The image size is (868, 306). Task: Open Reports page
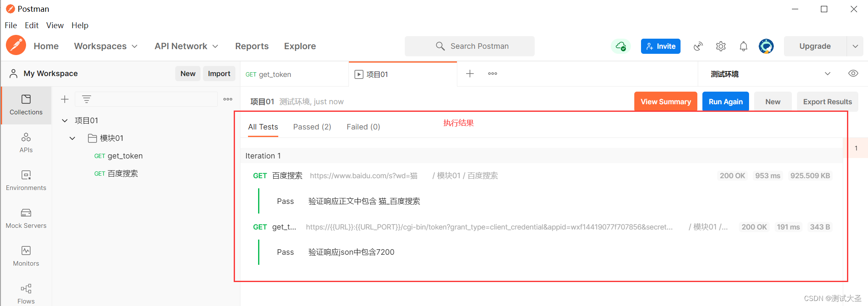[x=252, y=46]
